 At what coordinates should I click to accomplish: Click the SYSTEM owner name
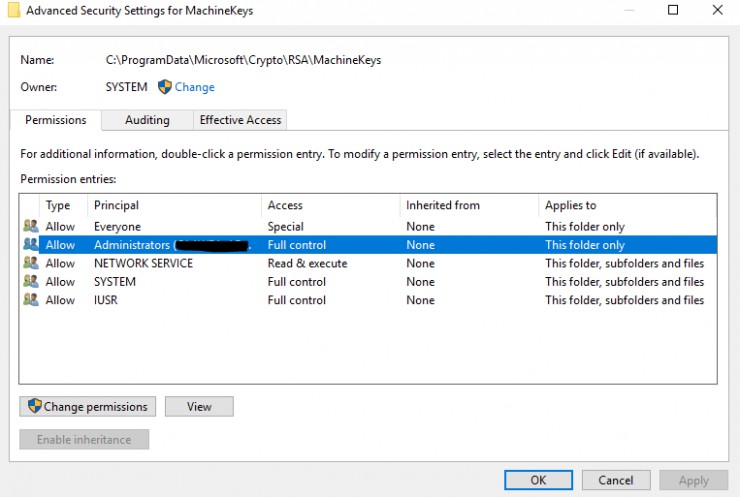126,87
